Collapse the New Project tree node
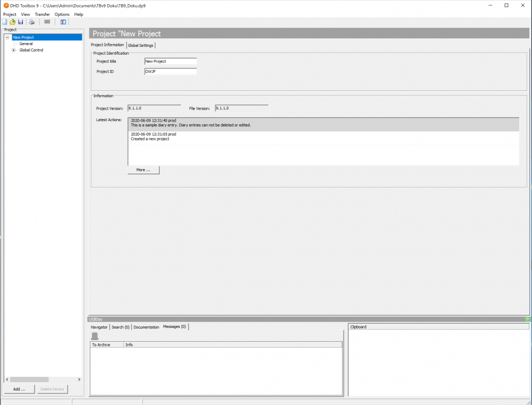Viewport: 532px width, 405px height. pyautogui.click(x=8, y=37)
